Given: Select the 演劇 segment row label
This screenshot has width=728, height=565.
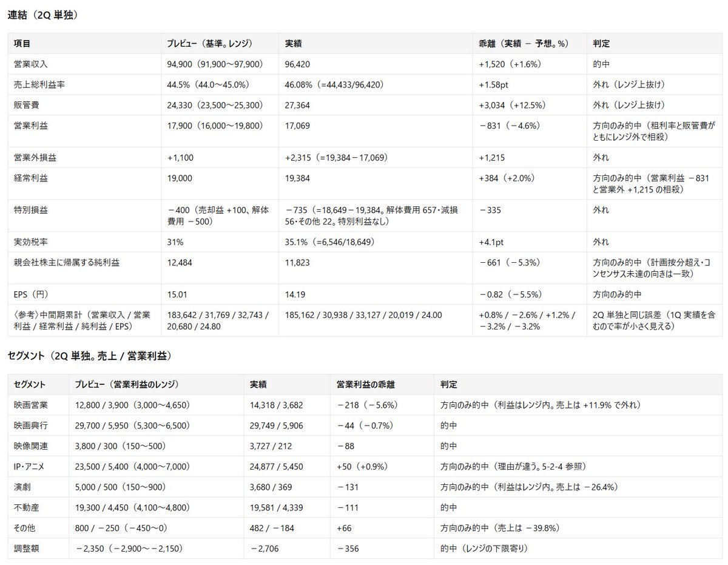Looking at the screenshot, I should 22,487.
